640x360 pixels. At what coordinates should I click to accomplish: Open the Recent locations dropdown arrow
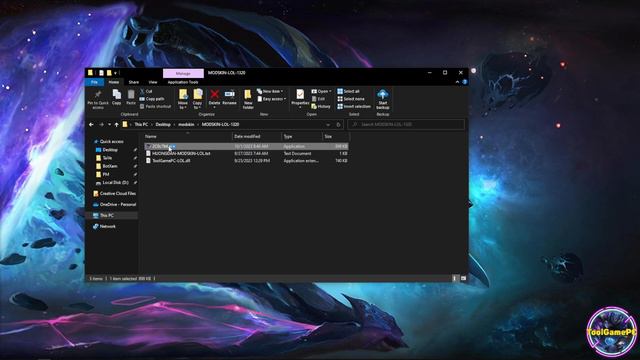pos(109,124)
